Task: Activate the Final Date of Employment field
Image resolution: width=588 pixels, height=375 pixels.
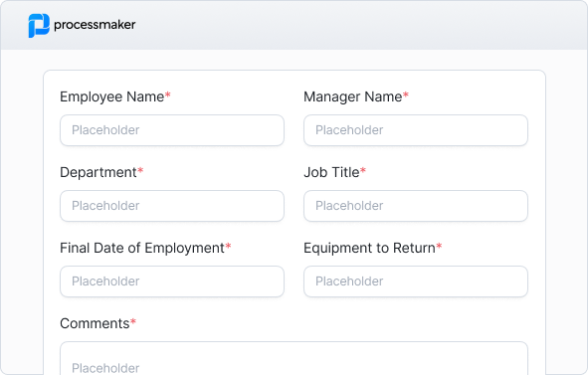Action: pyautogui.click(x=172, y=281)
